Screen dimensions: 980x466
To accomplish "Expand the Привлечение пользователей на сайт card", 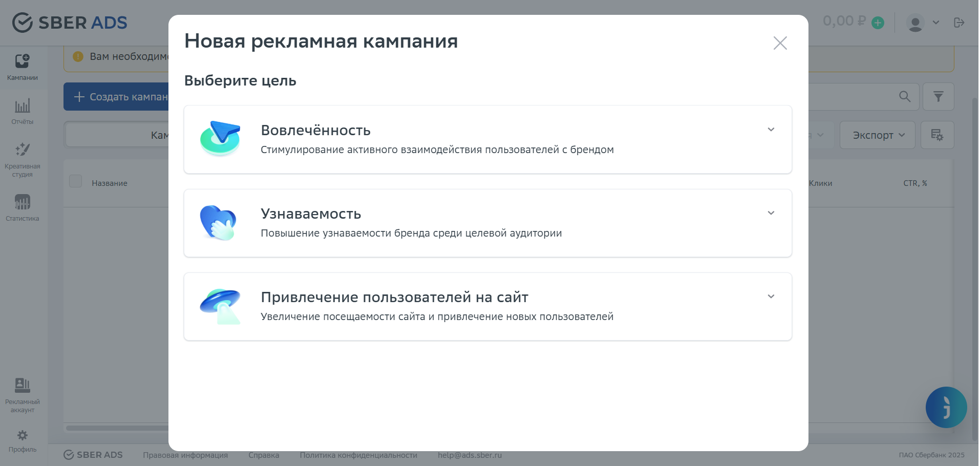I will (771, 296).
